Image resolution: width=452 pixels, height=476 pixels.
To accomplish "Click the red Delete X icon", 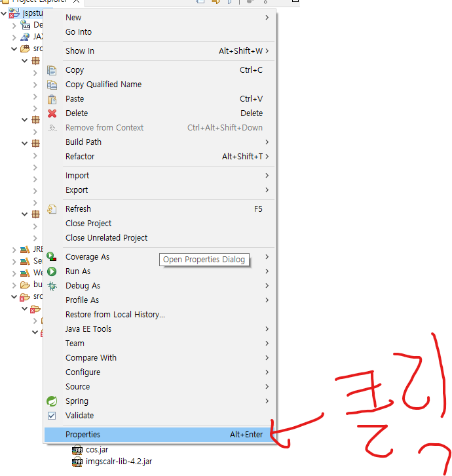I will (x=52, y=113).
